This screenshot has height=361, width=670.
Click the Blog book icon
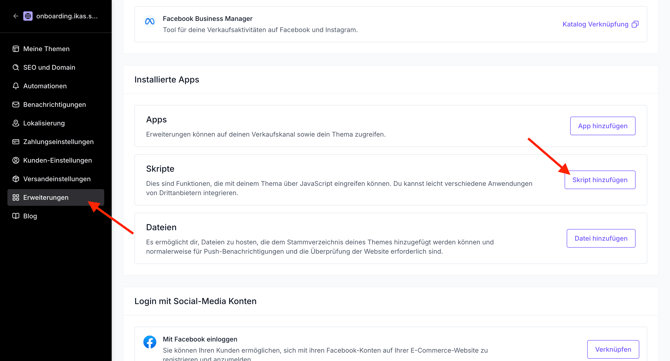tap(16, 216)
